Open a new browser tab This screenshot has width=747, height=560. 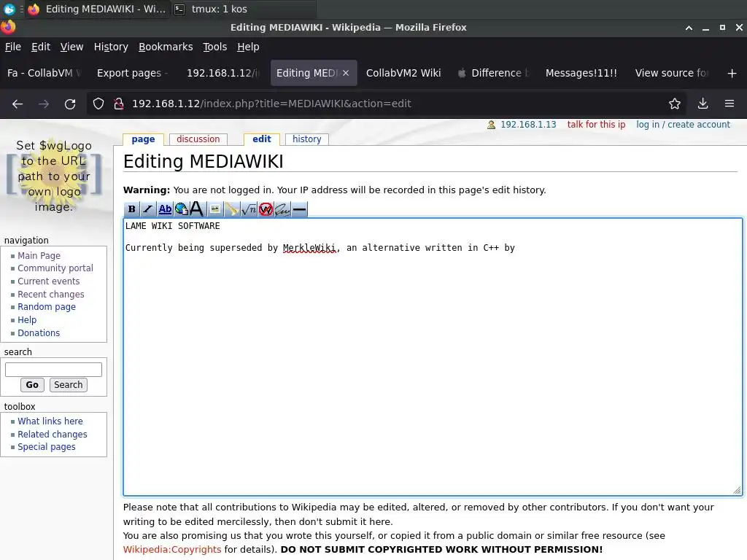tap(732, 74)
